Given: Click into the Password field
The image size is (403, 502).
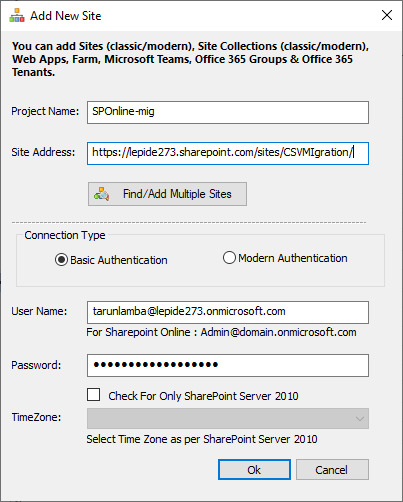Looking at the screenshot, I should coord(228,365).
